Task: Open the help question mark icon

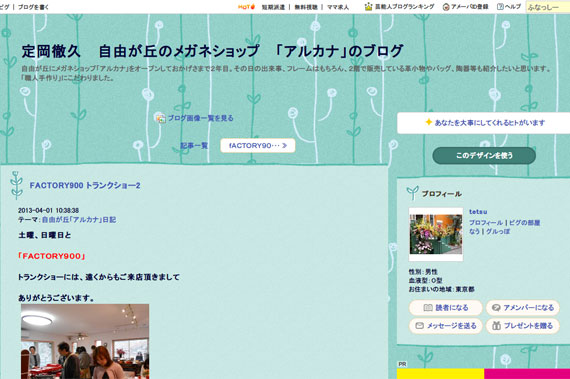Action: click(x=500, y=7)
